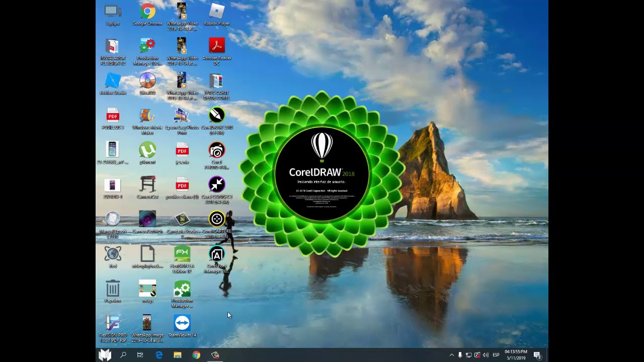Open the POSILLOS 3 PDF file

click(113, 119)
